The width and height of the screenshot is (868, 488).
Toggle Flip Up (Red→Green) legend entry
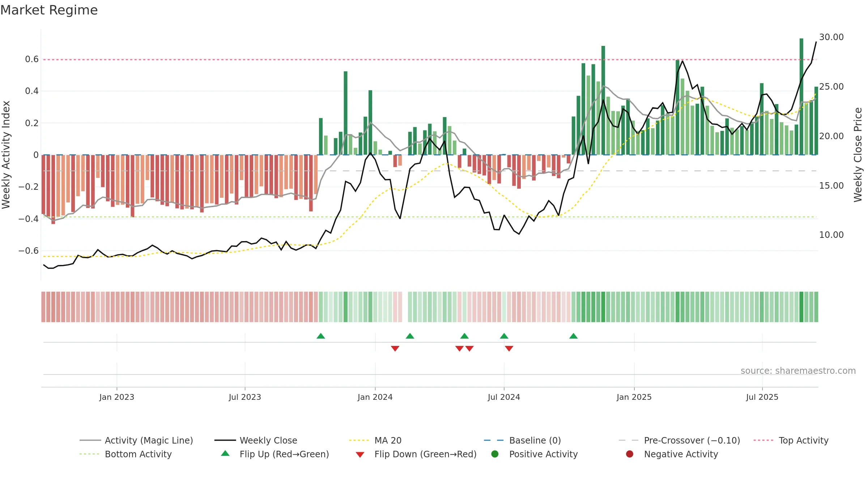coord(275,454)
